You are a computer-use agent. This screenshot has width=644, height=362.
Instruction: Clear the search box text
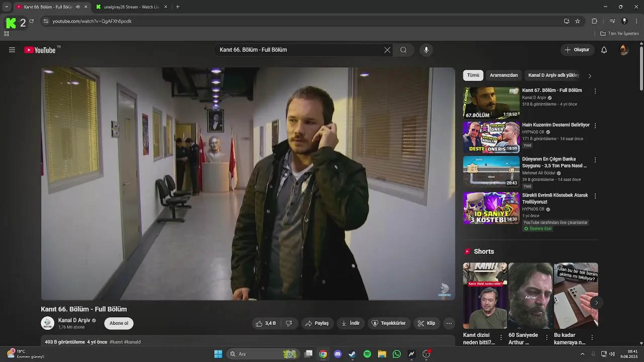click(387, 50)
